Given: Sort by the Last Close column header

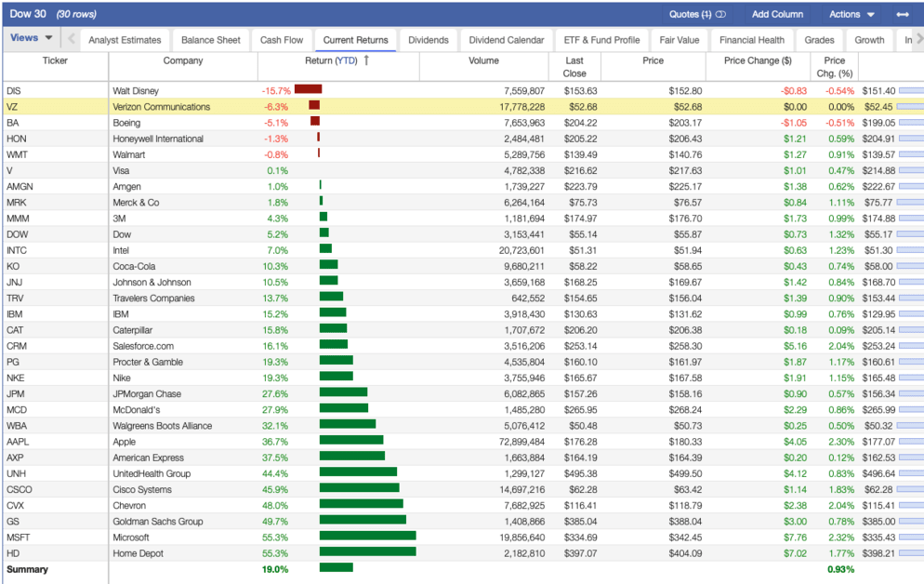Looking at the screenshot, I should 574,67.
